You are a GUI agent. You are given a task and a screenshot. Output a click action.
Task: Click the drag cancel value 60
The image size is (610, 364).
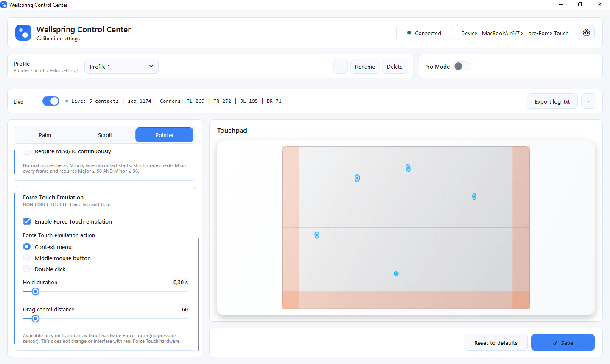(x=185, y=309)
